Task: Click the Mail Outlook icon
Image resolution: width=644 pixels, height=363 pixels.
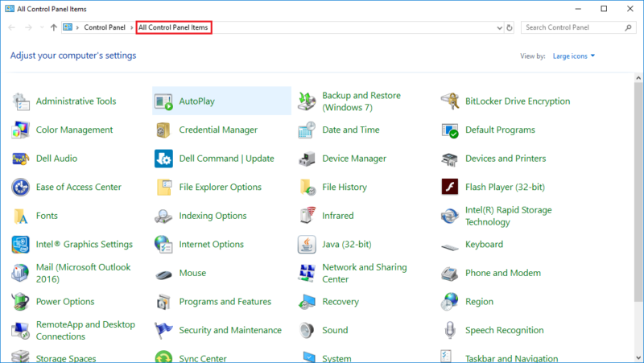Action: click(x=21, y=274)
